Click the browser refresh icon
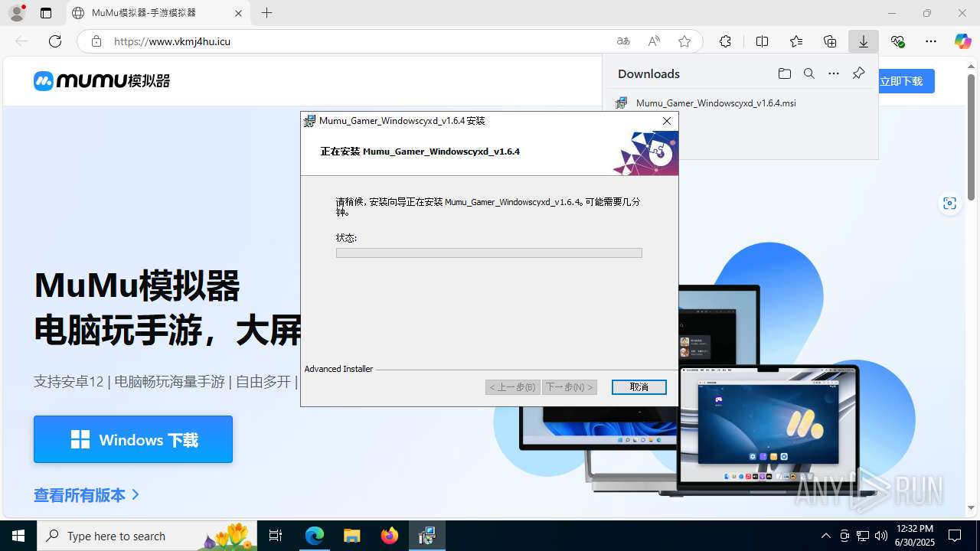Viewport: 980px width, 551px height. pyautogui.click(x=55, y=41)
